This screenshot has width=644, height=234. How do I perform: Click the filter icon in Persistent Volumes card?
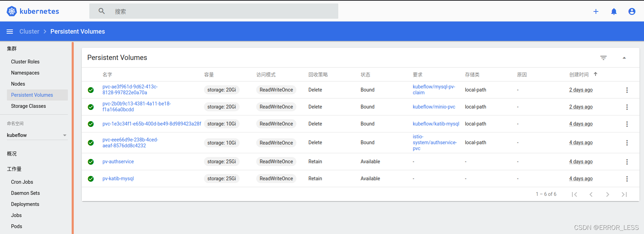(x=603, y=58)
